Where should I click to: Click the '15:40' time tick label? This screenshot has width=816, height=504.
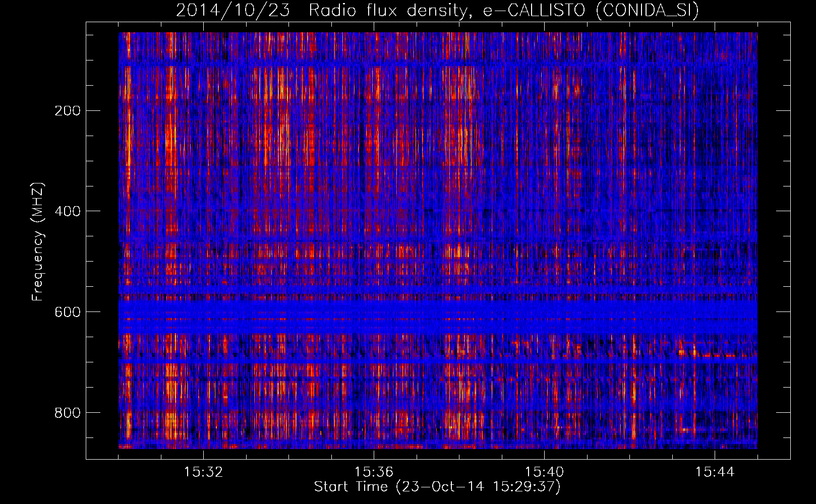point(544,472)
